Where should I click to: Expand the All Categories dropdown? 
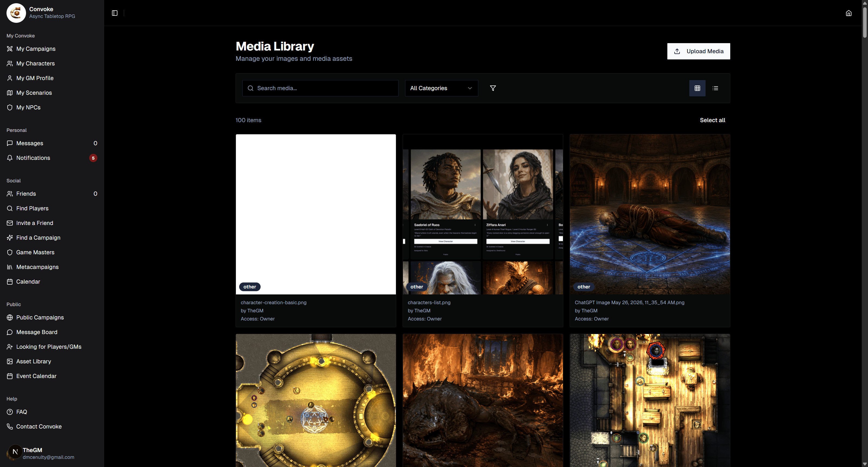[x=441, y=88]
